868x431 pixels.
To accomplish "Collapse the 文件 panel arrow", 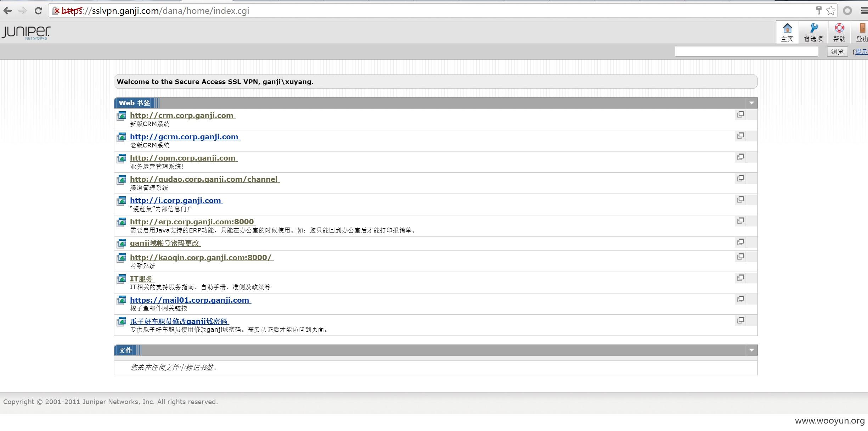I will [751, 351].
